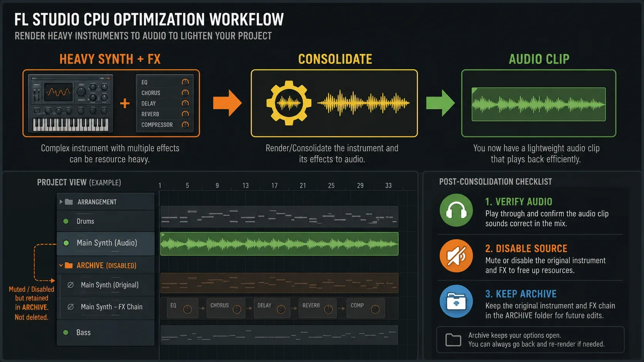Select the Main Synth - FX Chain track name
Viewport: 644px width, 362px height.
pos(112,307)
